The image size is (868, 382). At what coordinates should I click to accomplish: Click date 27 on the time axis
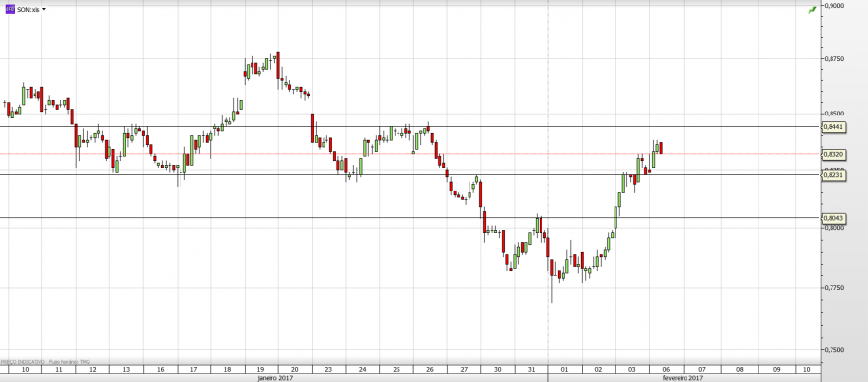click(464, 369)
